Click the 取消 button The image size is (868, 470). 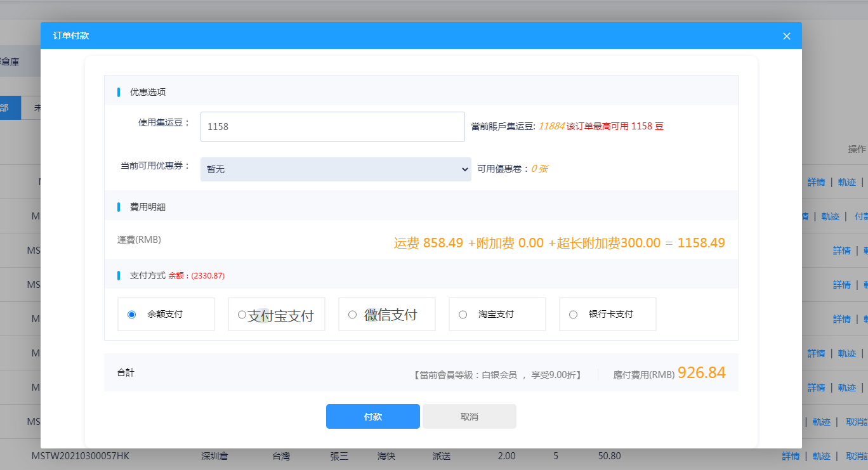click(x=469, y=417)
